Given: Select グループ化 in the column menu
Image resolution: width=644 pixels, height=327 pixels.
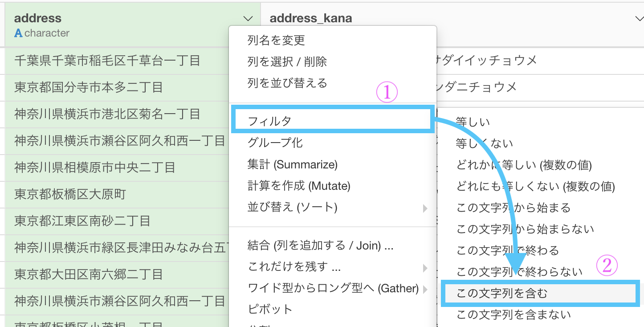Looking at the screenshot, I should (x=275, y=143).
